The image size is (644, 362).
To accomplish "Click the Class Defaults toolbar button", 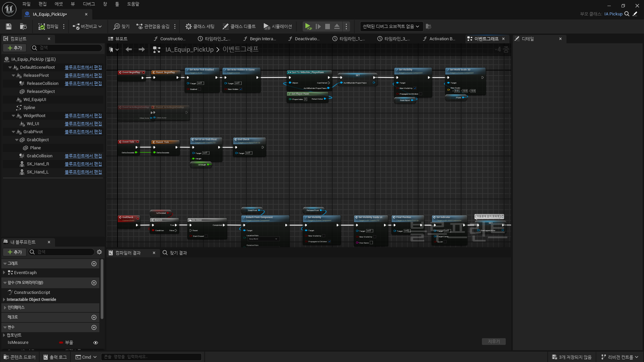I will pyautogui.click(x=239, y=27).
